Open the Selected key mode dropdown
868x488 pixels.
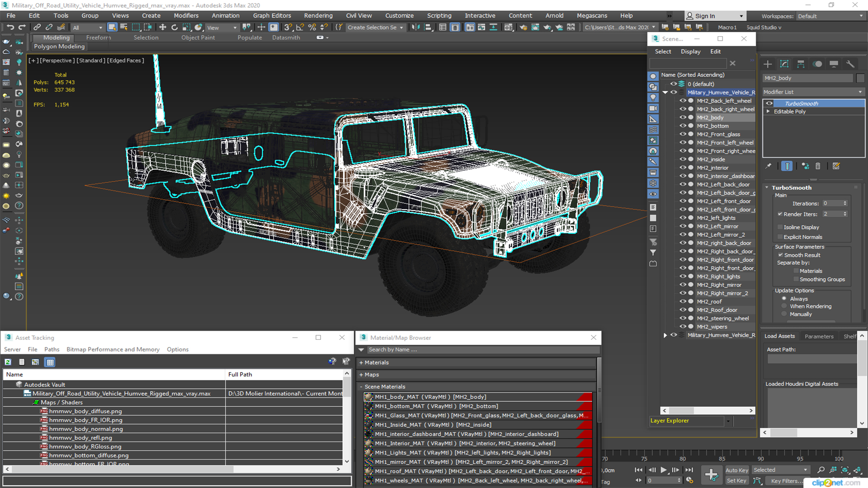(x=780, y=470)
